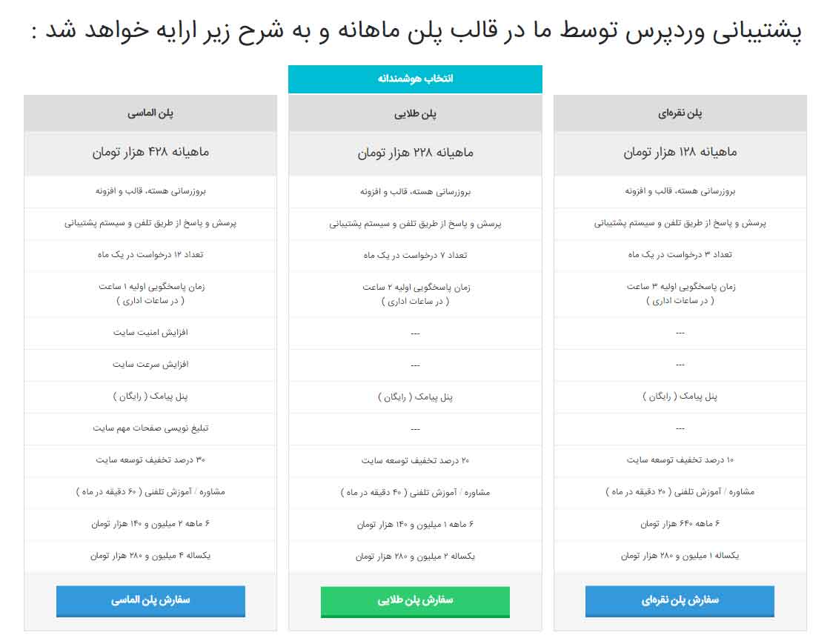Select the "پلن الماسی" column header

point(150,113)
